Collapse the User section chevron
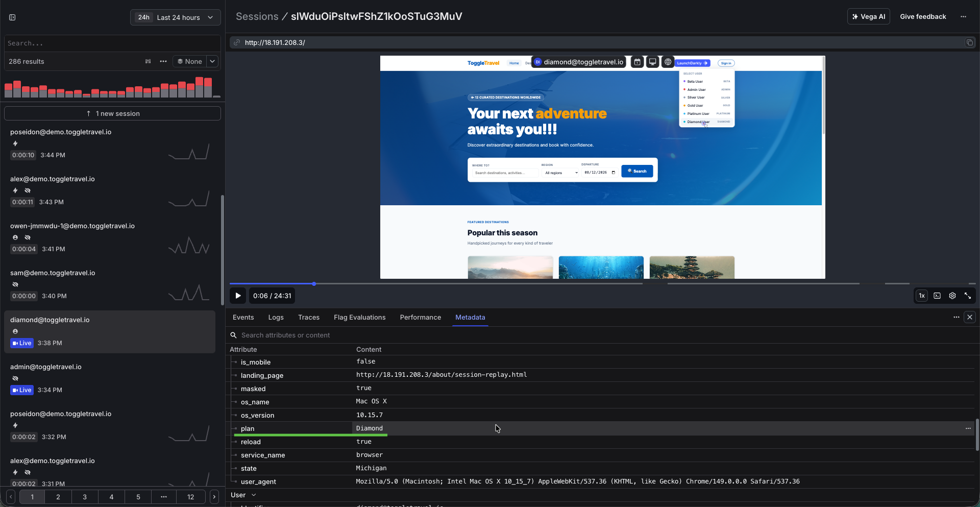The width and height of the screenshot is (980, 507). tap(254, 495)
